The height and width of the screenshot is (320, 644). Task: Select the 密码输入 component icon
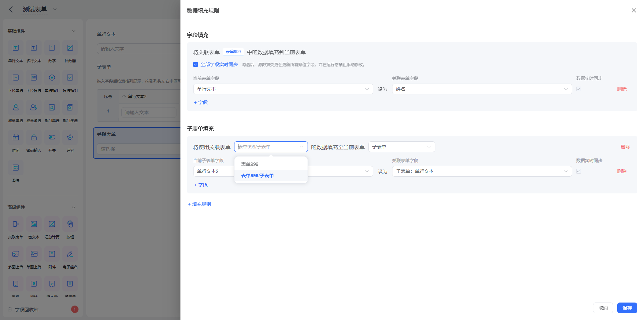tap(34, 137)
